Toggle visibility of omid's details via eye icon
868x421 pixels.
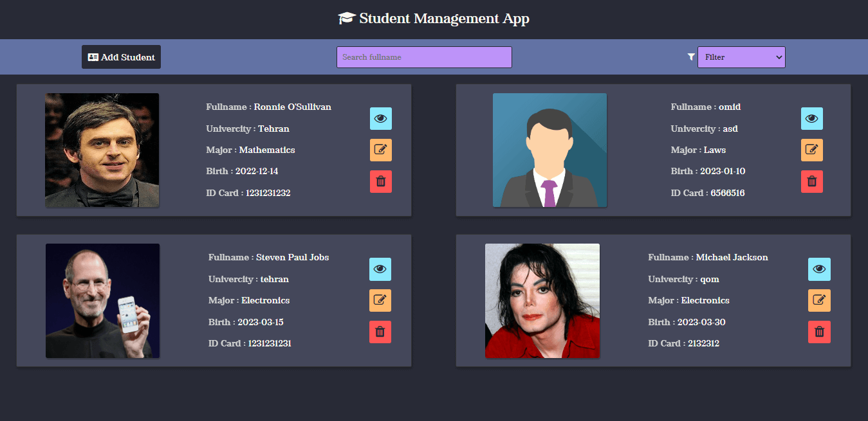tap(811, 118)
